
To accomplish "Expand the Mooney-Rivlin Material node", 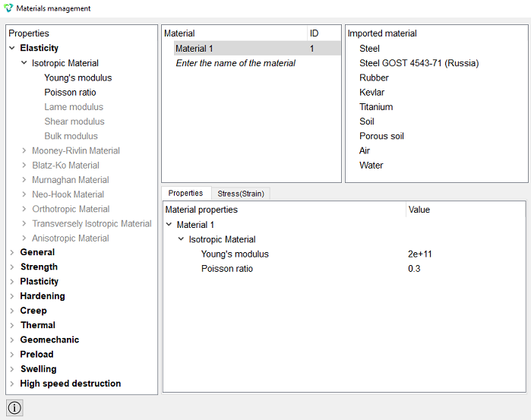I will click(24, 150).
